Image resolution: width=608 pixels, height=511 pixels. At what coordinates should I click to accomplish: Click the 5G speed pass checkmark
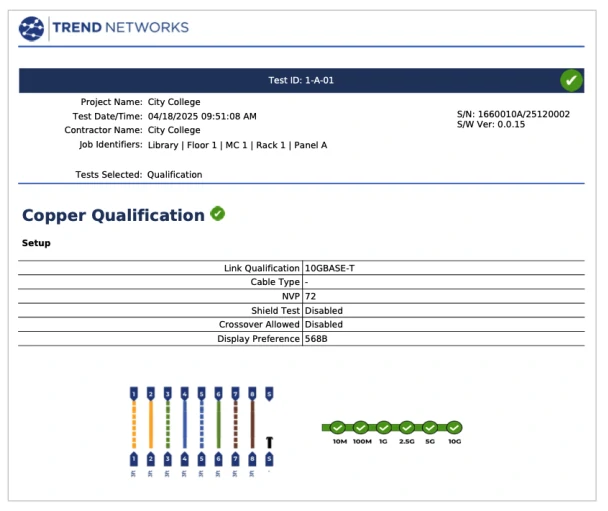(x=430, y=428)
